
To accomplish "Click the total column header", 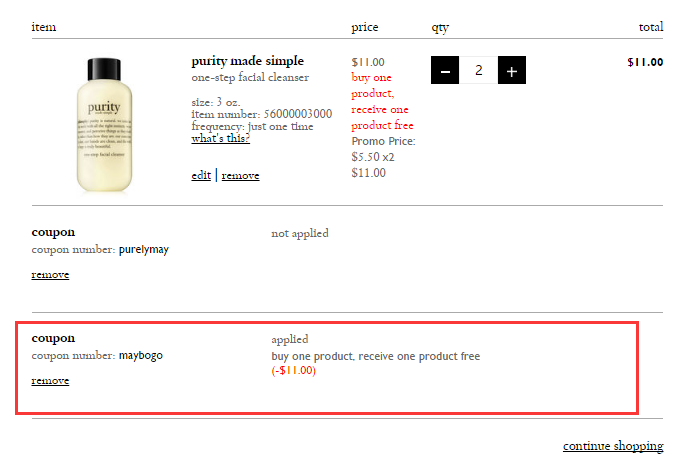I will [651, 27].
